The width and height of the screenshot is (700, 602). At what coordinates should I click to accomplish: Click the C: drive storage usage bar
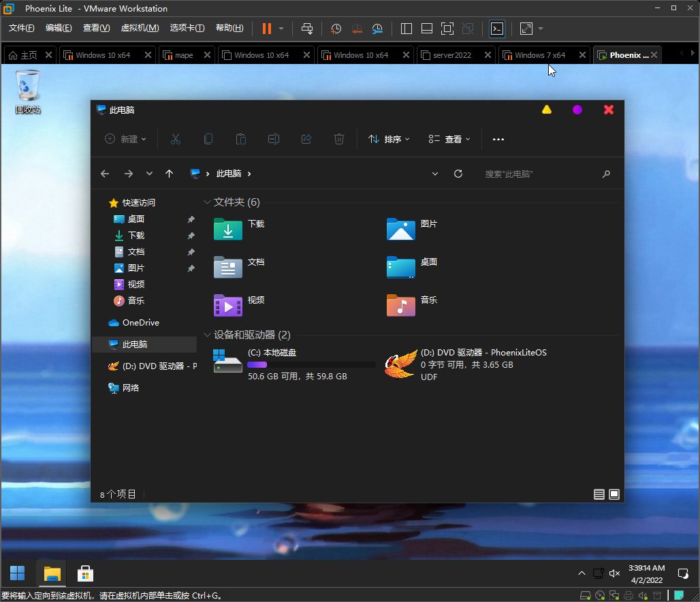point(311,365)
